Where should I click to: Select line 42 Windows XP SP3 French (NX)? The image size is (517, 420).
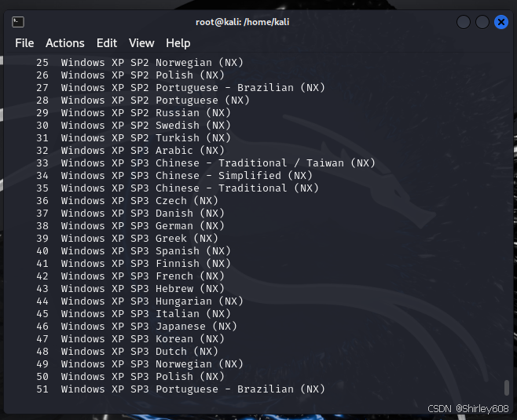point(130,276)
